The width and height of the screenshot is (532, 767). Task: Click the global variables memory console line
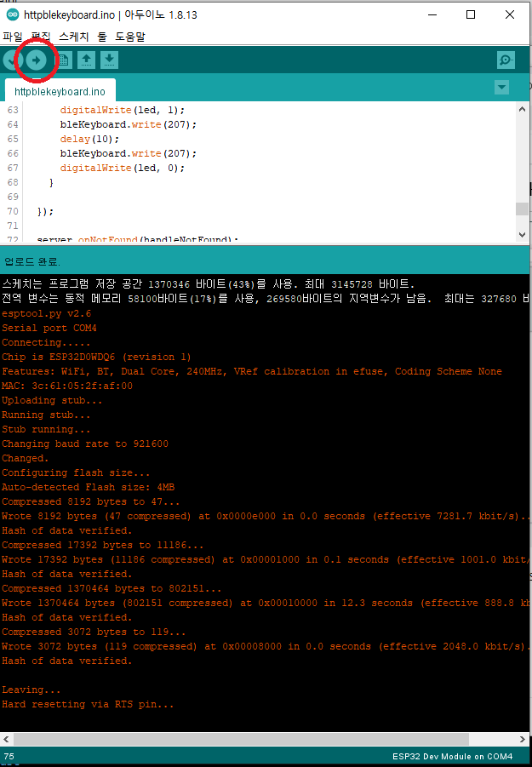point(265,299)
